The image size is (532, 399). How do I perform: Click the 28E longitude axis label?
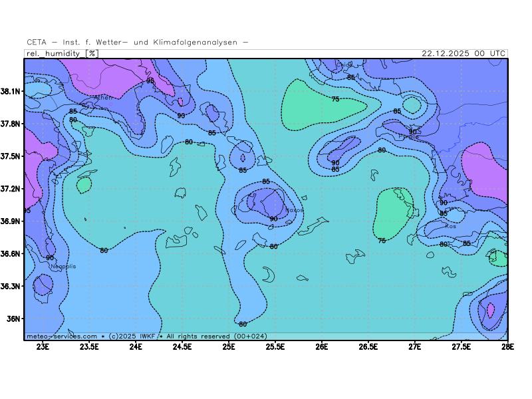[507, 346]
